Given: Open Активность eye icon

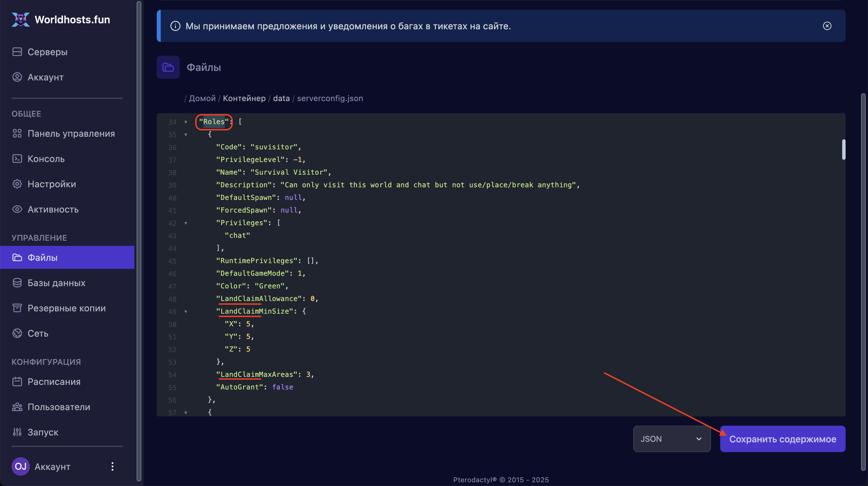Looking at the screenshot, I should point(17,209).
